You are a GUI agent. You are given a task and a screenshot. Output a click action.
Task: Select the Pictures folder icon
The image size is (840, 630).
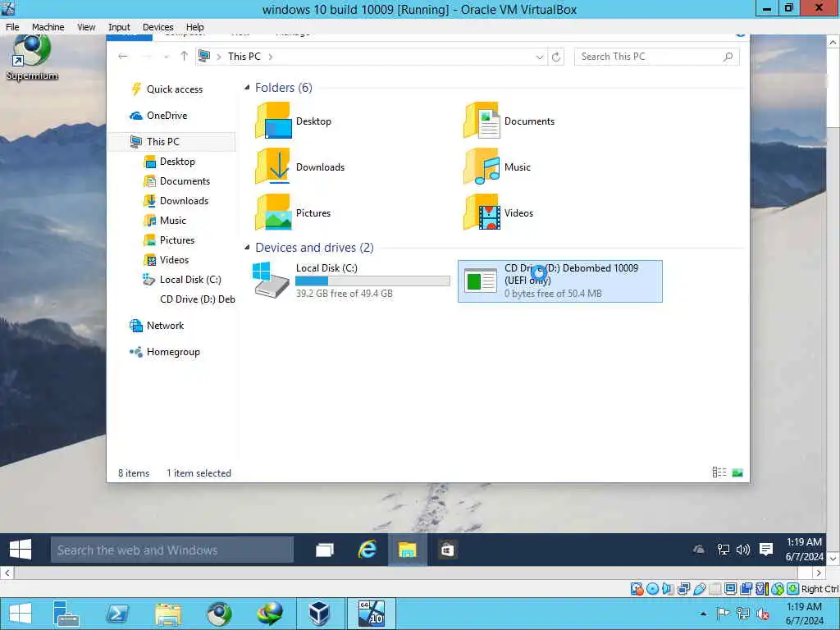274,212
